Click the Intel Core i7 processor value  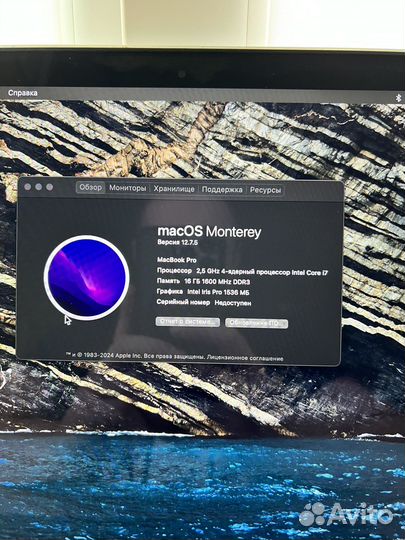[x=262, y=272]
